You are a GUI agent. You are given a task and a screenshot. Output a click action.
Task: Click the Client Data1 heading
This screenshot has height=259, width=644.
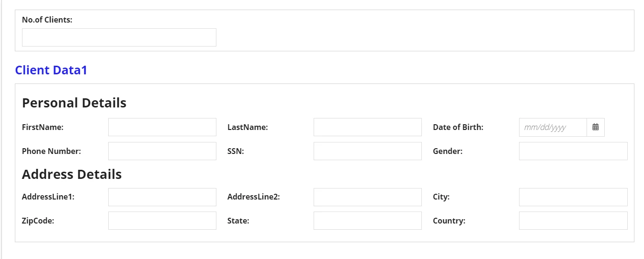tap(51, 70)
